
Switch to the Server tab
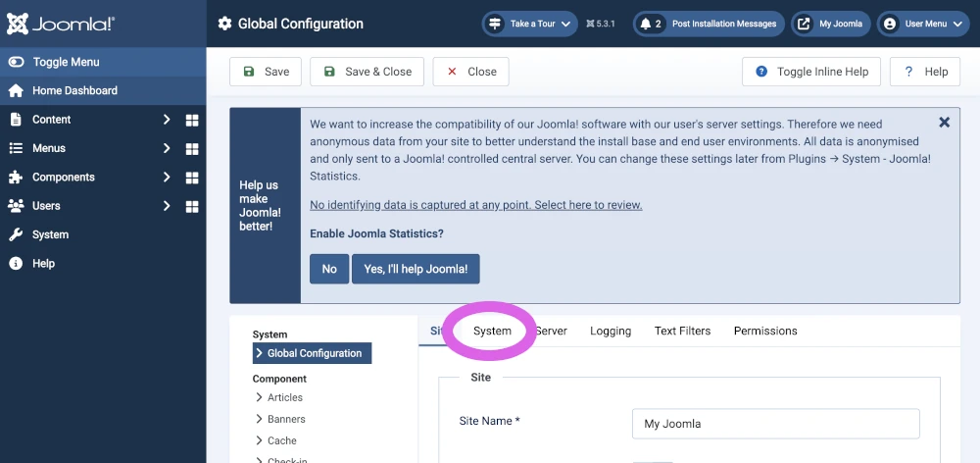[551, 331]
